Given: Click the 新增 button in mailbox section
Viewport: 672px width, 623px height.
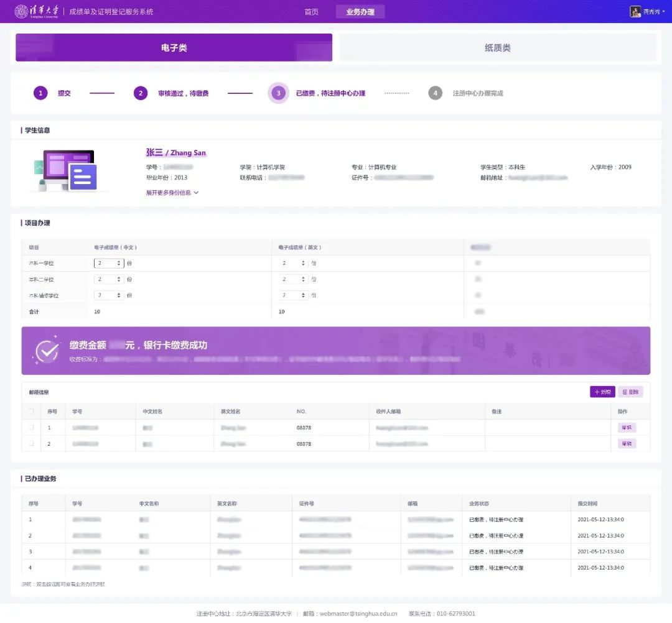Looking at the screenshot, I should click(602, 392).
